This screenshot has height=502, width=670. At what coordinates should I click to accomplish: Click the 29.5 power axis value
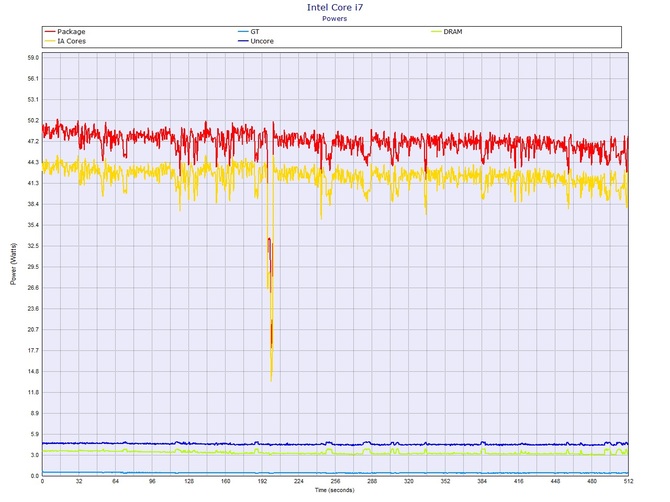(33, 267)
